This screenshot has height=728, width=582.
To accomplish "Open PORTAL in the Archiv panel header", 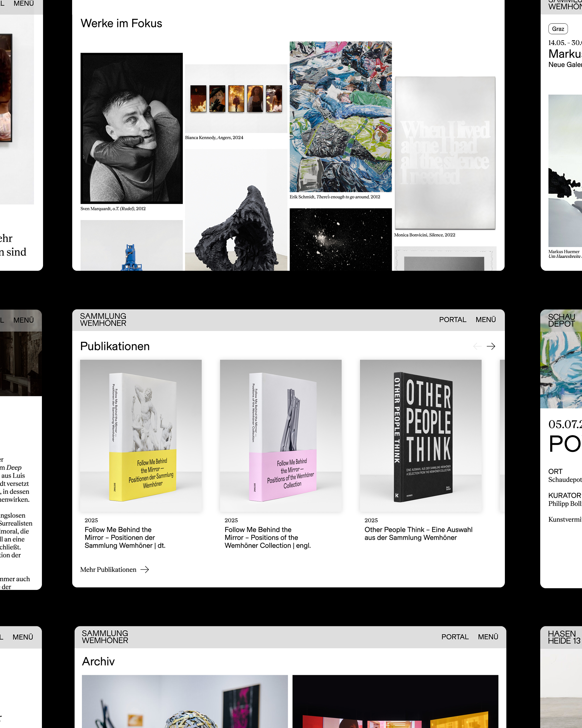I will pos(455,637).
